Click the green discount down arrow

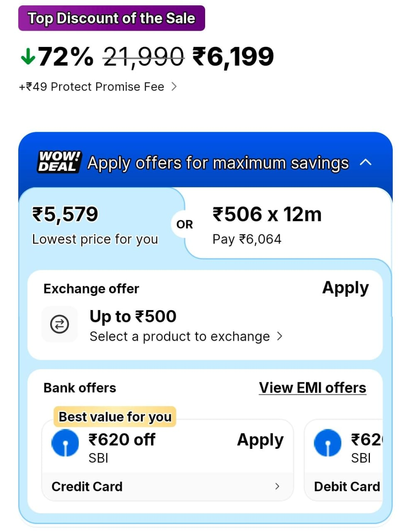tap(28, 57)
